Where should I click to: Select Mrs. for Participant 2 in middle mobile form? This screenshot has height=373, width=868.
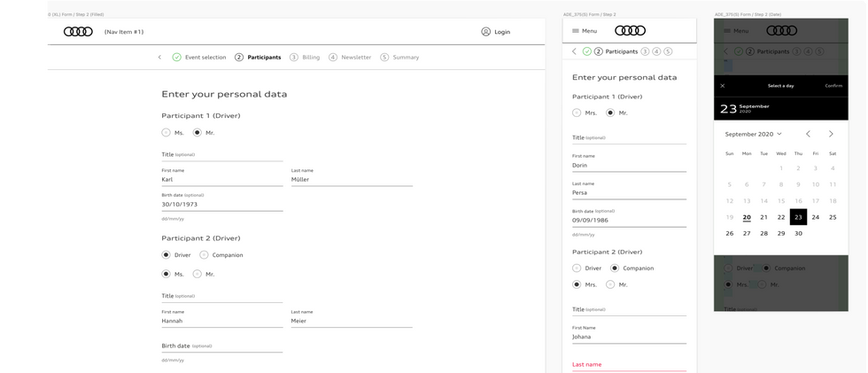click(577, 284)
